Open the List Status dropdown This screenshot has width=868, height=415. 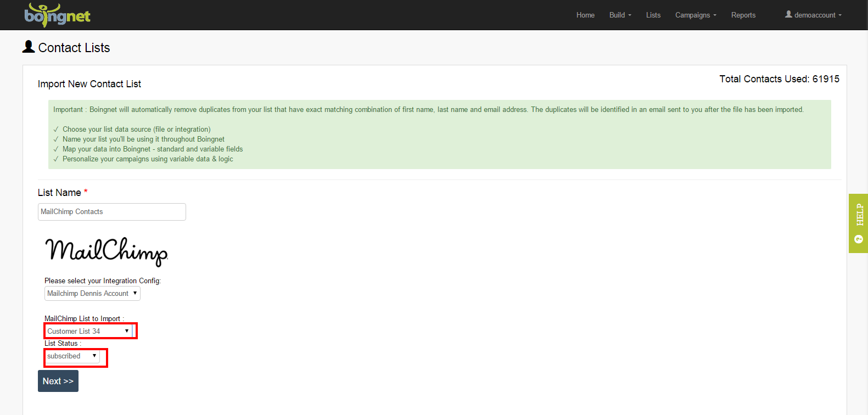[x=72, y=356]
